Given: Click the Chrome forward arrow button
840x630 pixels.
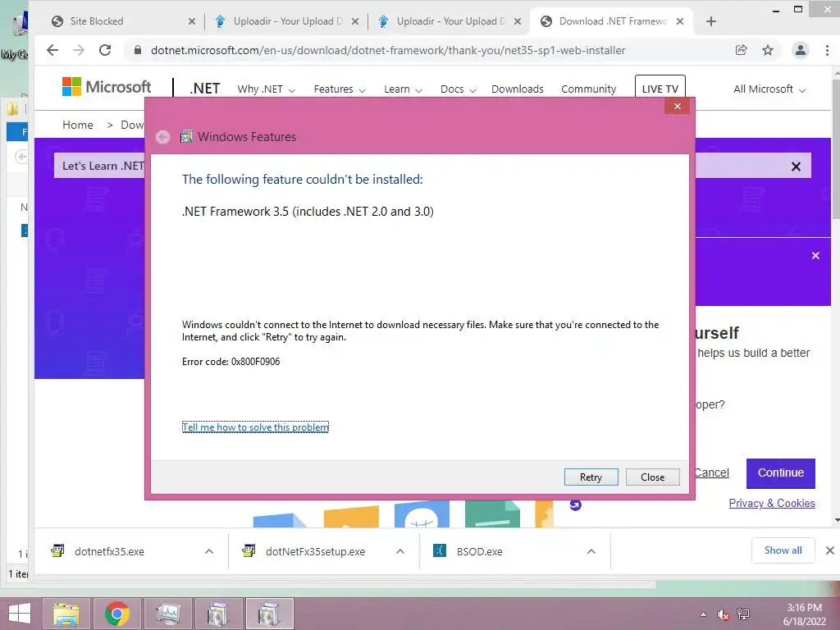Looking at the screenshot, I should coord(79,50).
